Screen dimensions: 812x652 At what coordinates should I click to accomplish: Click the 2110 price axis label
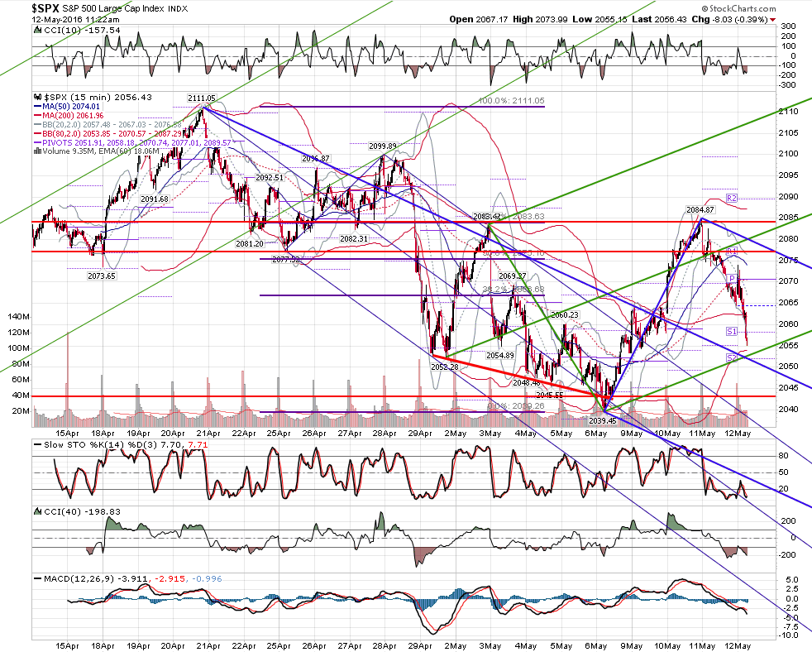point(788,111)
